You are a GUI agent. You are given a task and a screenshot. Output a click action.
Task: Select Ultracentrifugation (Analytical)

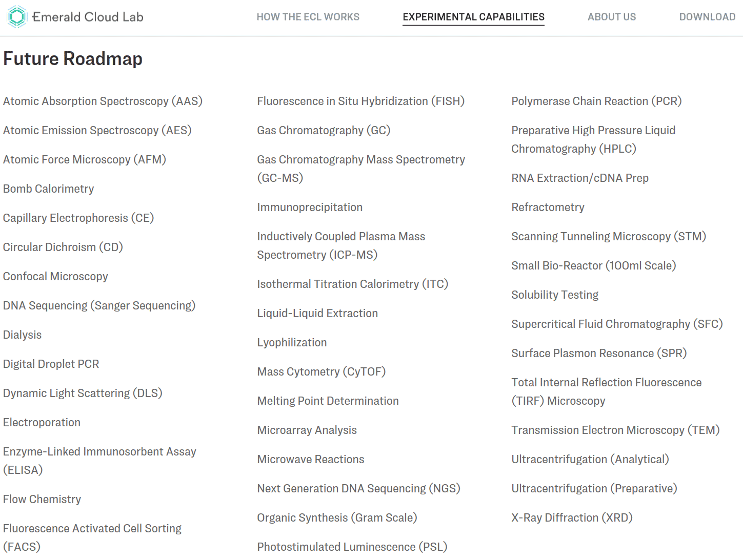coord(591,460)
